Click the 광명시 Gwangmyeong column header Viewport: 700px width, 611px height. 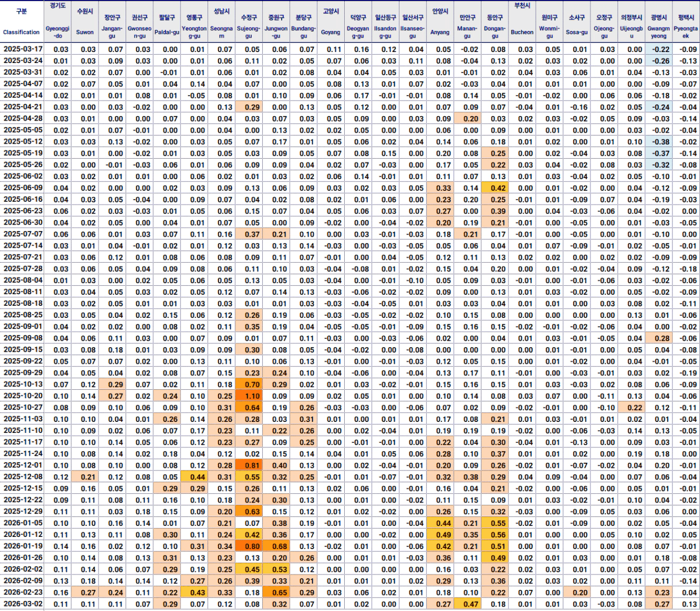tap(658, 22)
